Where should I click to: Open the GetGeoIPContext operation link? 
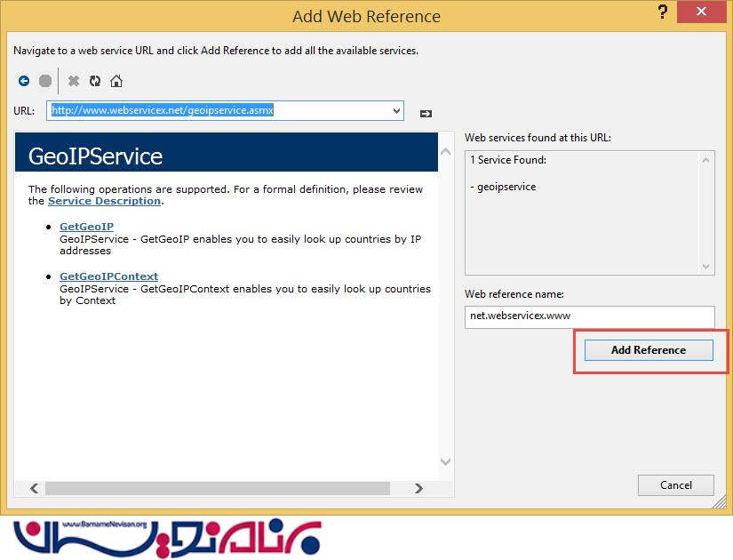point(108,276)
